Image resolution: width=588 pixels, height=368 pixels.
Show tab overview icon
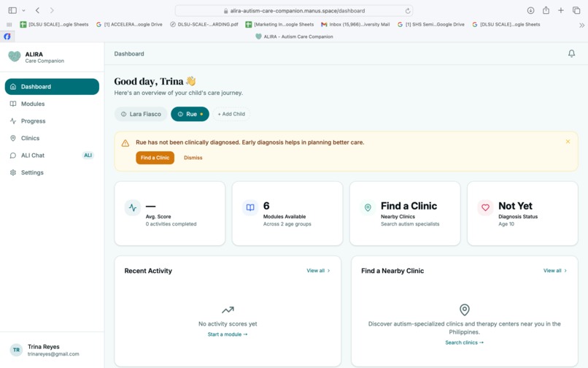576,10
